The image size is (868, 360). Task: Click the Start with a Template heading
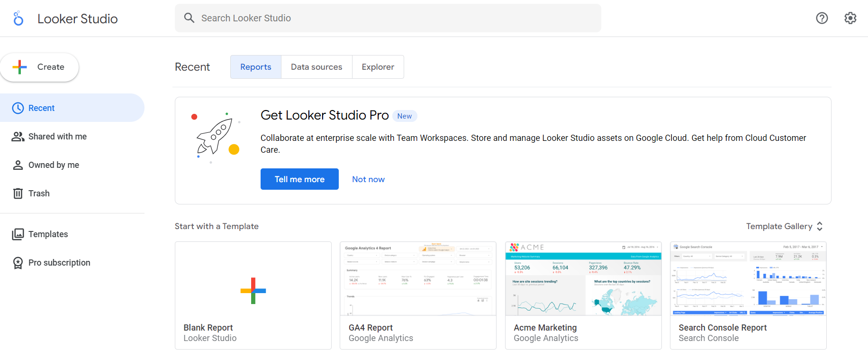217,226
